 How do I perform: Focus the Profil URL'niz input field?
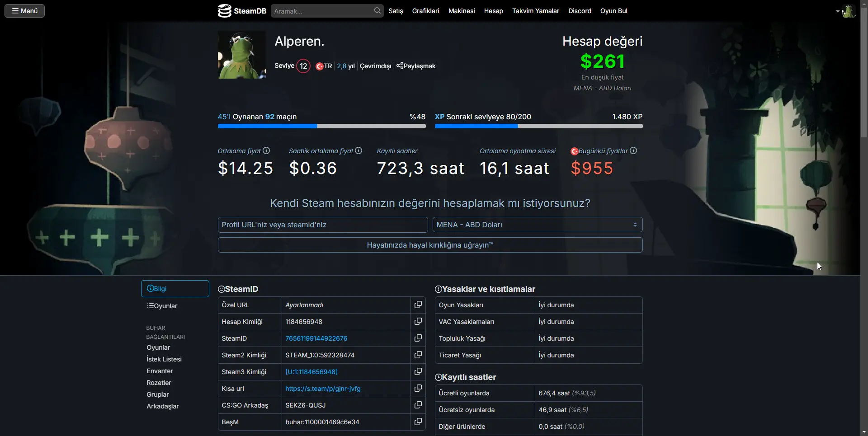click(323, 225)
